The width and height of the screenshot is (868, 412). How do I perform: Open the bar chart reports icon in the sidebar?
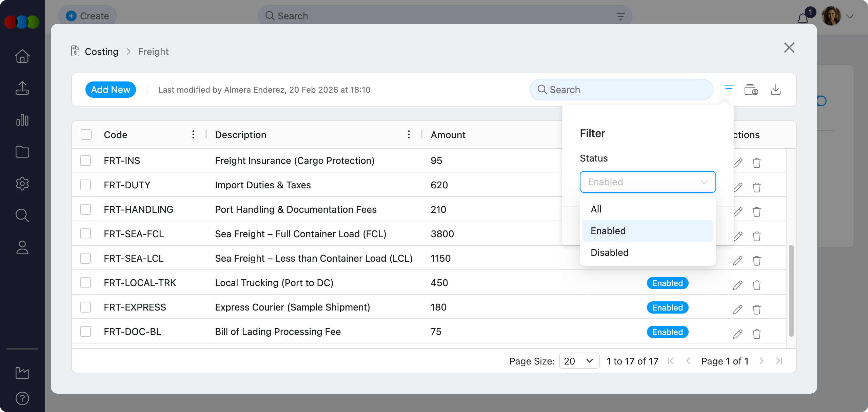(x=22, y=120)
